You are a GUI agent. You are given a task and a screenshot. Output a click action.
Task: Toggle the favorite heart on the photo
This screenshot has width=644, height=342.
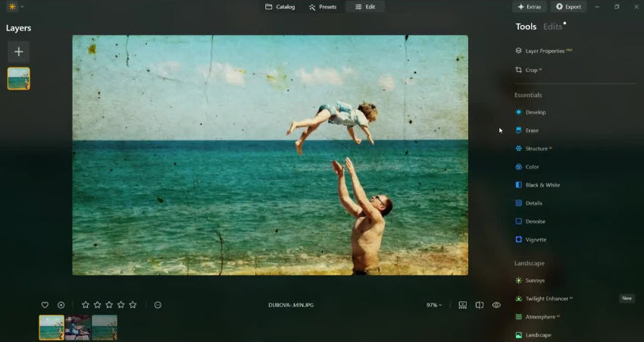click(45, 305)
